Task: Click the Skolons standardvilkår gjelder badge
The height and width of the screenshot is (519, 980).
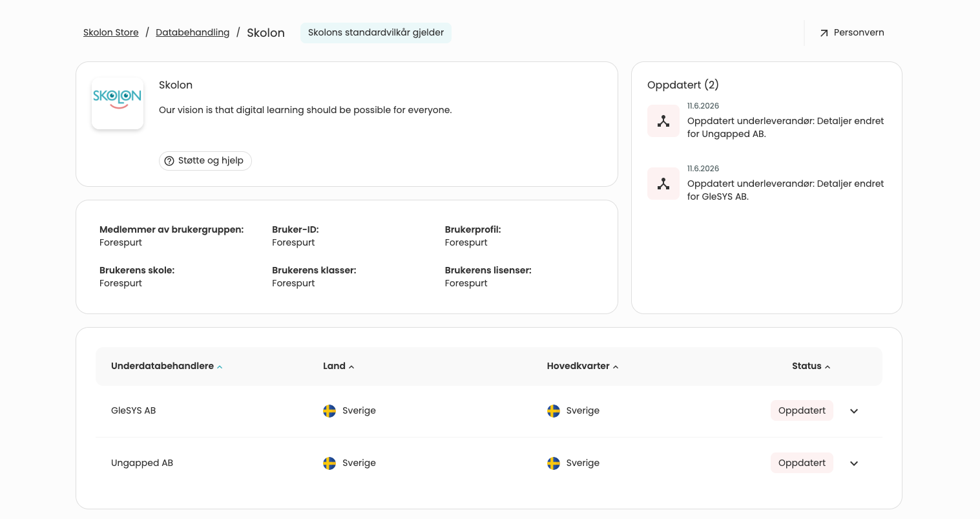Action: click(376, 33)
